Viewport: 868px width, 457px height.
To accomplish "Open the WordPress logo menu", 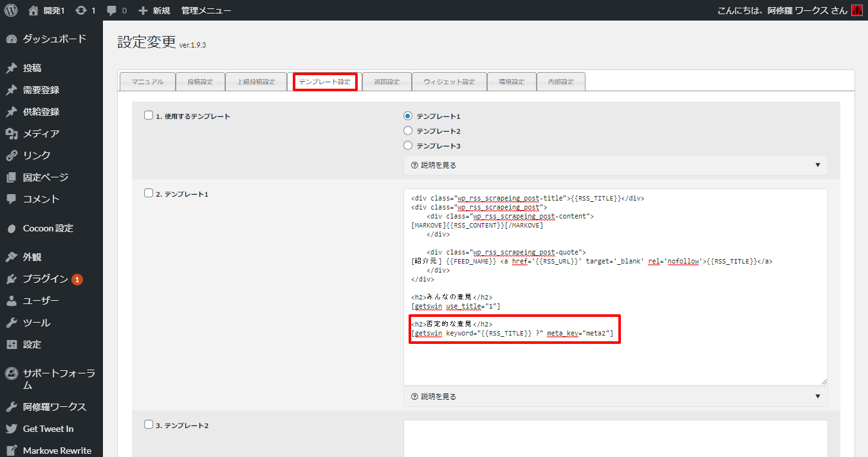I will click(11, 10).
